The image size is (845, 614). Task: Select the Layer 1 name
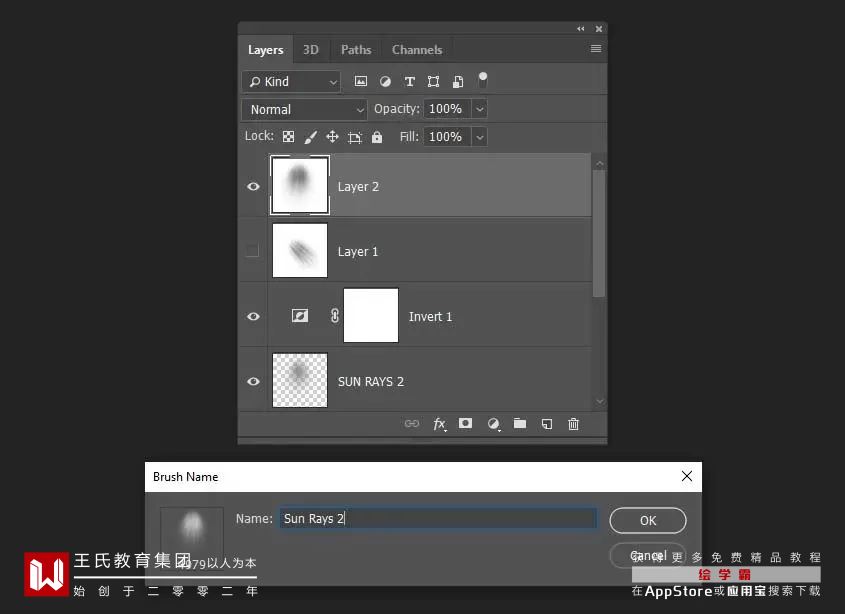(x=358, y=252)
